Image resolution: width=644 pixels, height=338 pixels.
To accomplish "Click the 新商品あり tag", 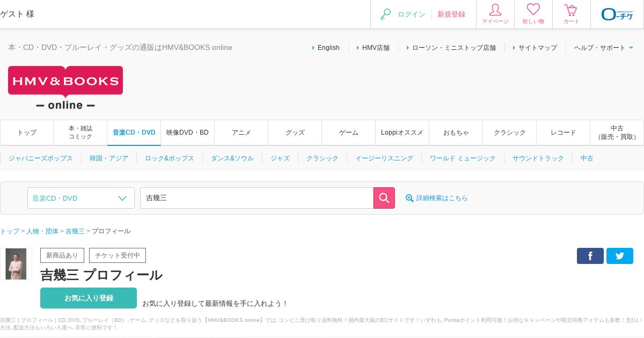I will [x=62, y=255].
